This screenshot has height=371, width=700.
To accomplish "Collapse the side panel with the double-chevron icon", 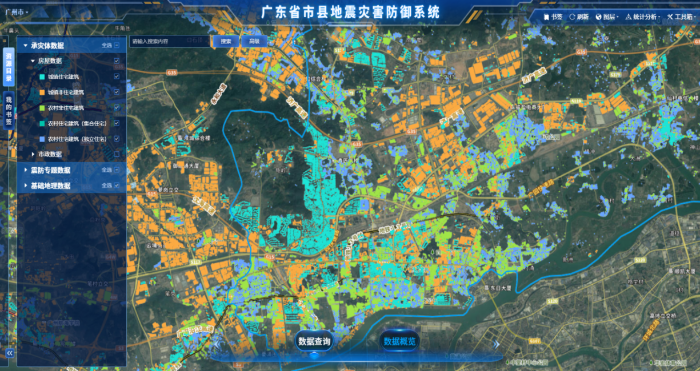I will [x=9, y=353].
